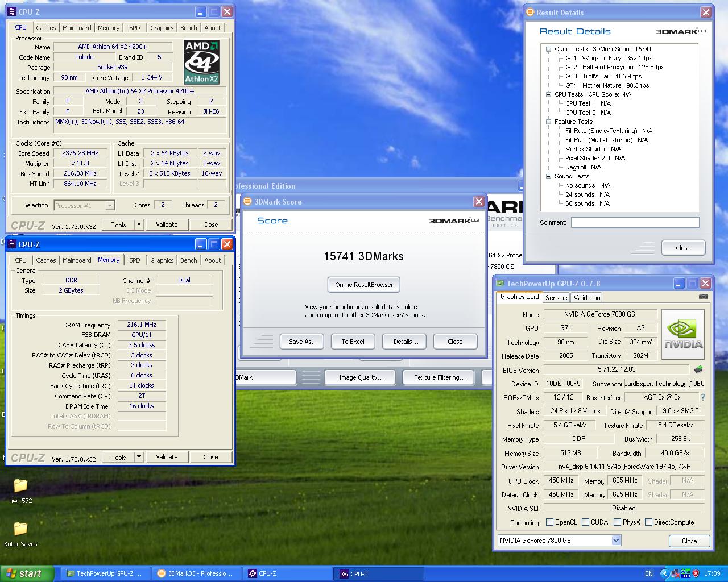This screenshot has height=582, width=728.
Task: Click the Windows start button
Action: 27,573
